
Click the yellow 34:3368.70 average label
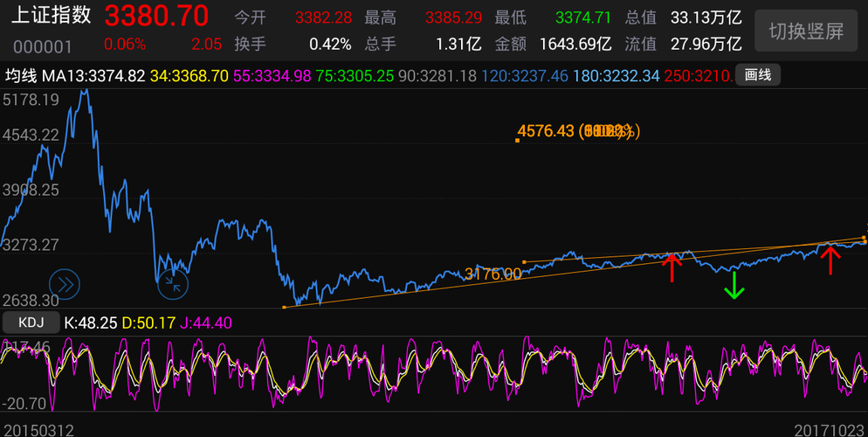(x=189, y=76)
